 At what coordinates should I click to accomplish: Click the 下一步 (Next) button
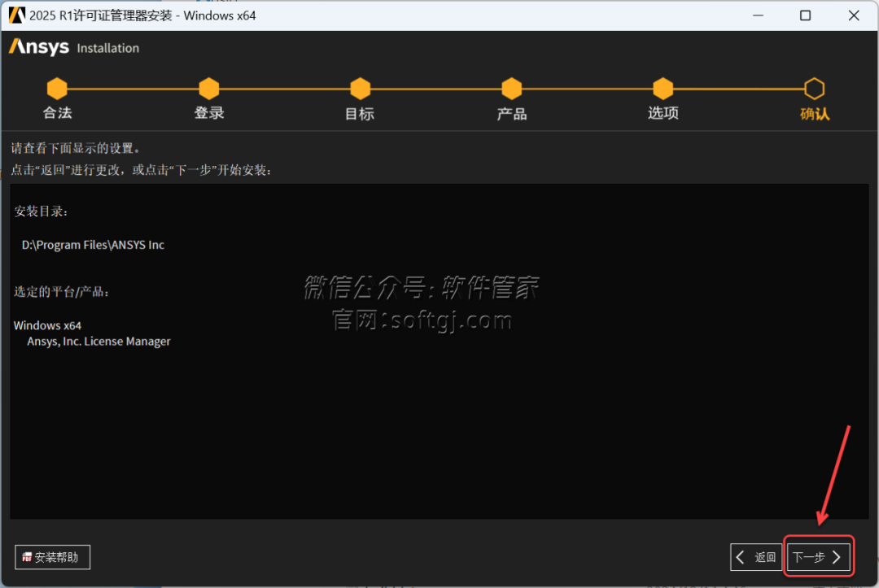click(818, 556)
